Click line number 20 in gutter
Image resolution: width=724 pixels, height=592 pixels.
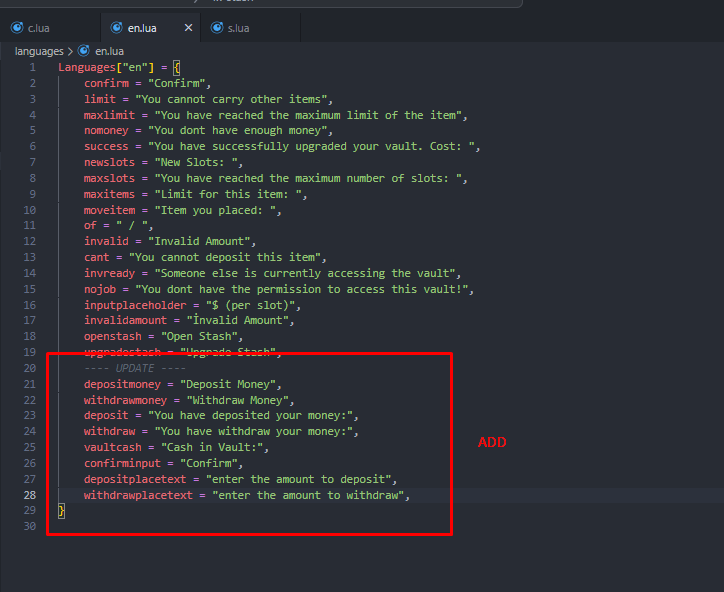(30, 368)
